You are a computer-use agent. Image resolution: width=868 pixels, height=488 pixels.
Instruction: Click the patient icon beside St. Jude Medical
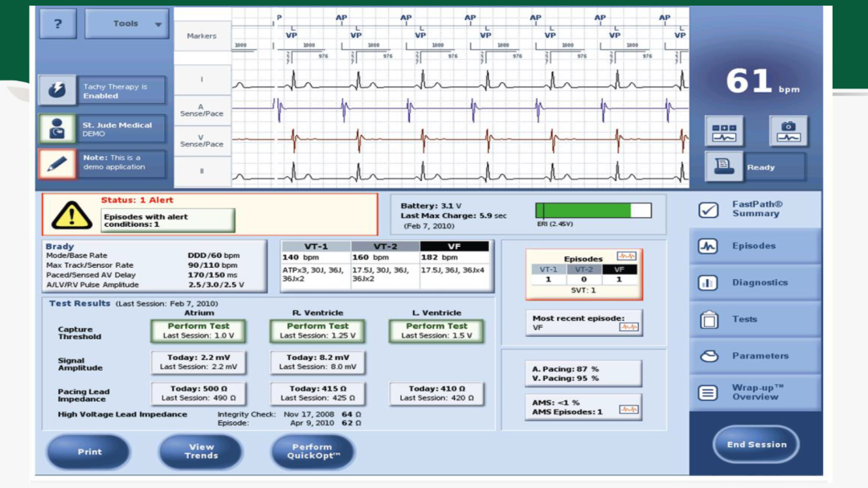(57, 129)
